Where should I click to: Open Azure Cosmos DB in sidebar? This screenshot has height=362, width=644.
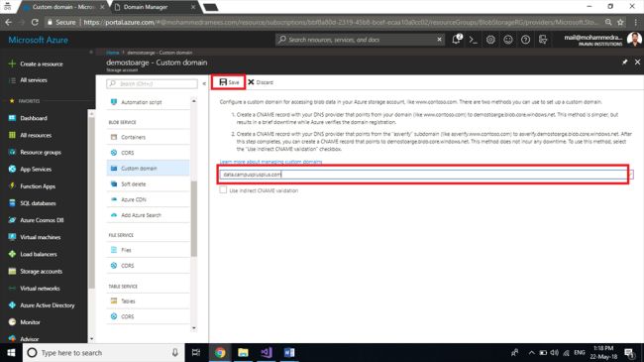pos(36,220)
